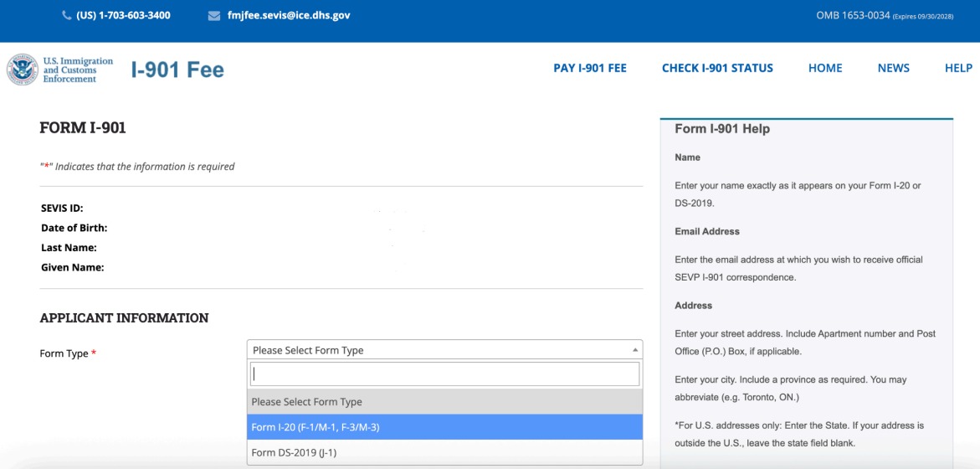980x469 pixels.
Task: Click the Form Type dropdown arrow
Action: point(635,349)
